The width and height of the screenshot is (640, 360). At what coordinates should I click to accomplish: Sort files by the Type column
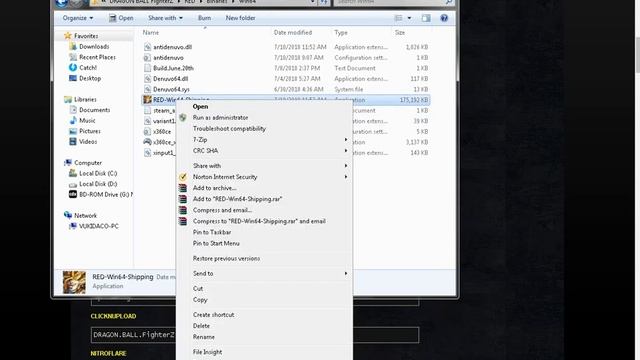341,33
